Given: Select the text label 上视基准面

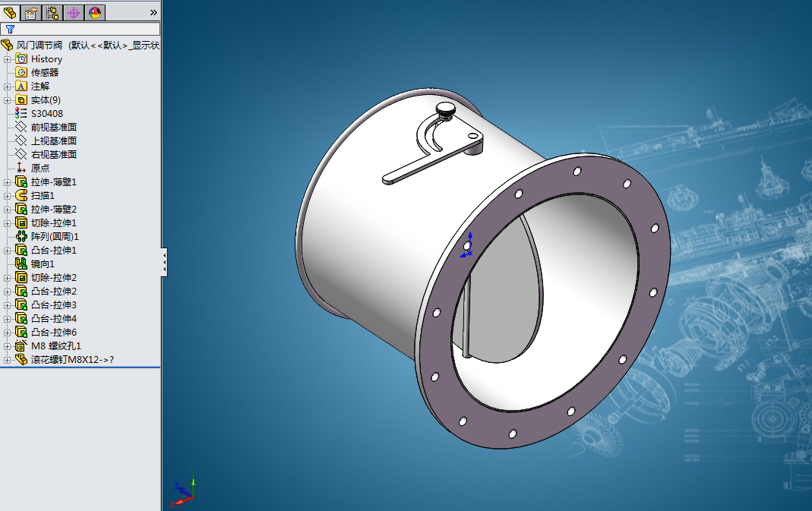Looking at the screenshot, I should [54, 140].
